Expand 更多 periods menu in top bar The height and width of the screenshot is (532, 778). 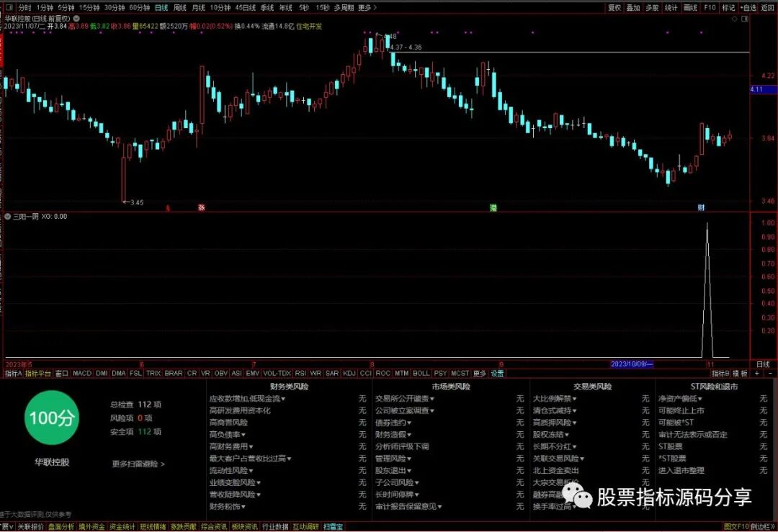tap(367, 7)
